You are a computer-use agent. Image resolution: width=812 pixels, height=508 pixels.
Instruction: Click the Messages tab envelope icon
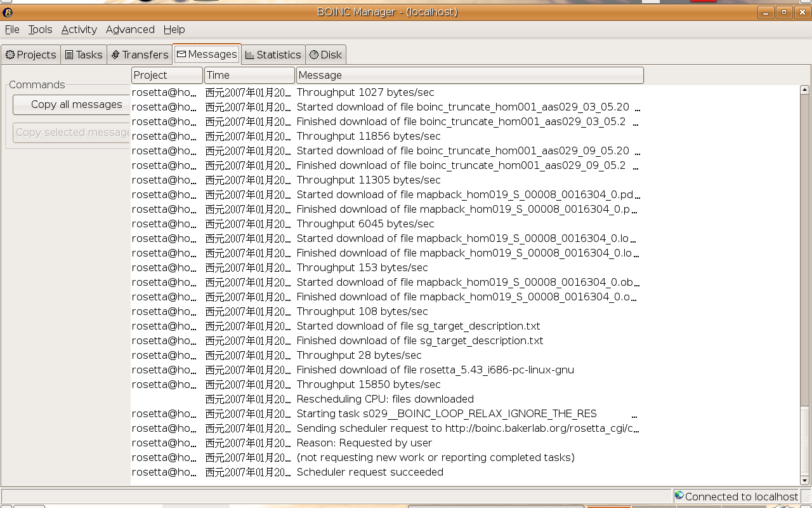[x=181, y=54]
